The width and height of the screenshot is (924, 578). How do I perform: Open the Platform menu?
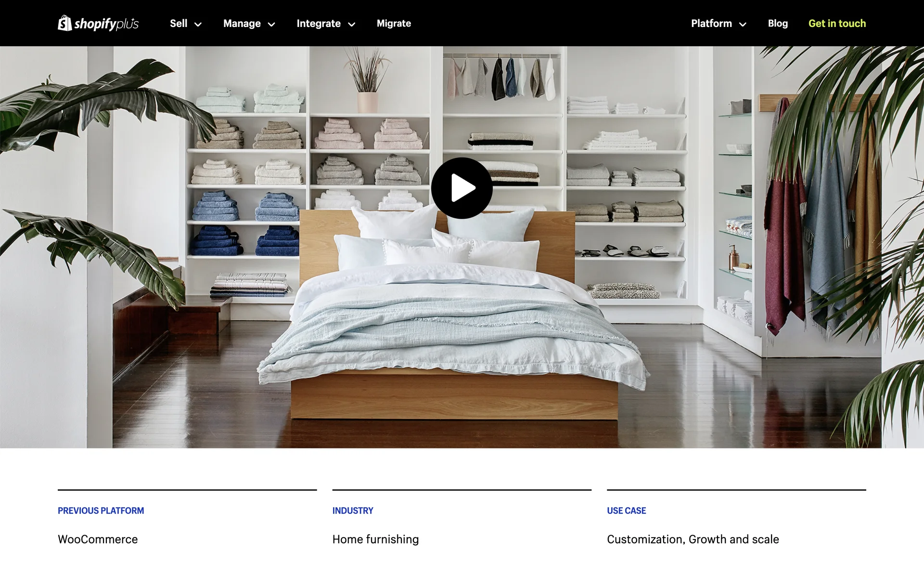(x=711, y=24)
